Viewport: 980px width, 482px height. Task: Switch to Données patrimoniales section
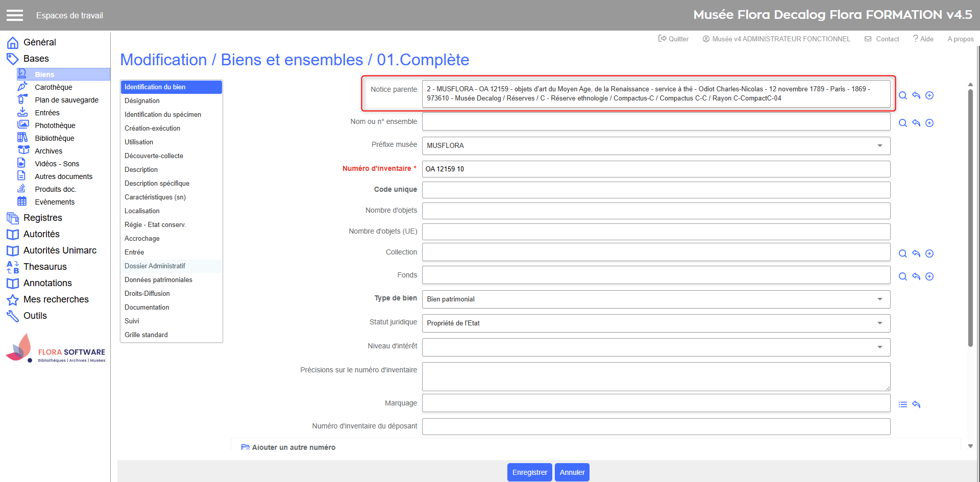(x=158, y=280)
